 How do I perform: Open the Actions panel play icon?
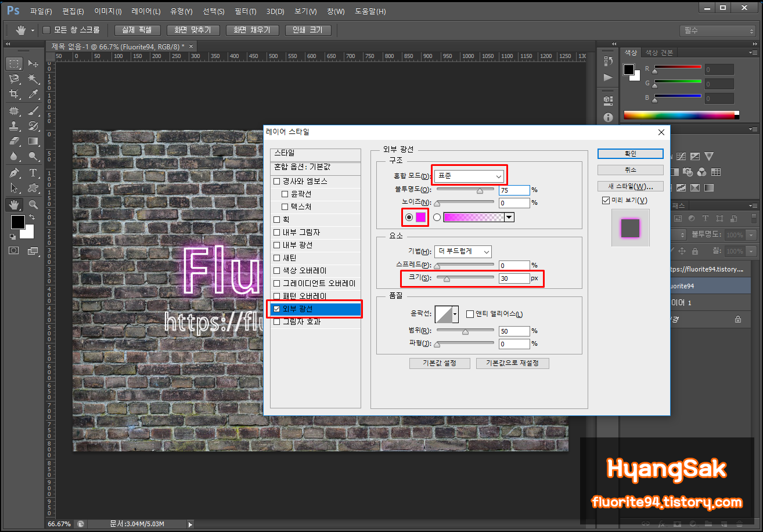pyautogui.click(x=608, y=77)
